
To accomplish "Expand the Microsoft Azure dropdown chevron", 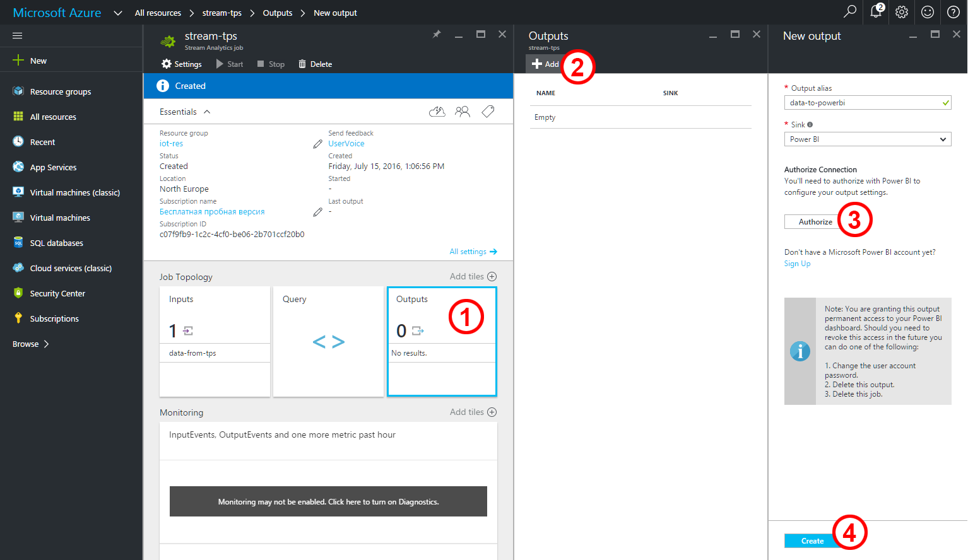I will click(118, 13).
